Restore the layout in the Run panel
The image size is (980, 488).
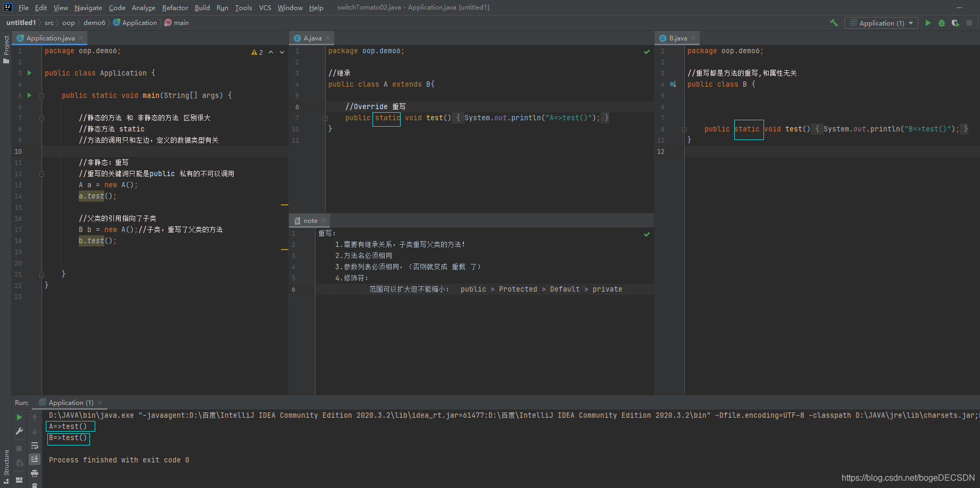tap(20, 479)
